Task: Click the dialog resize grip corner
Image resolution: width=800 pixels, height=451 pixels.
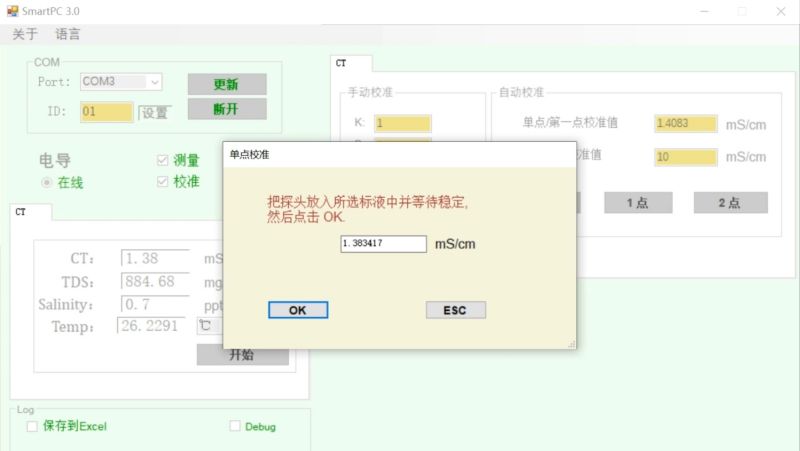Action: [x=572, y=345]
